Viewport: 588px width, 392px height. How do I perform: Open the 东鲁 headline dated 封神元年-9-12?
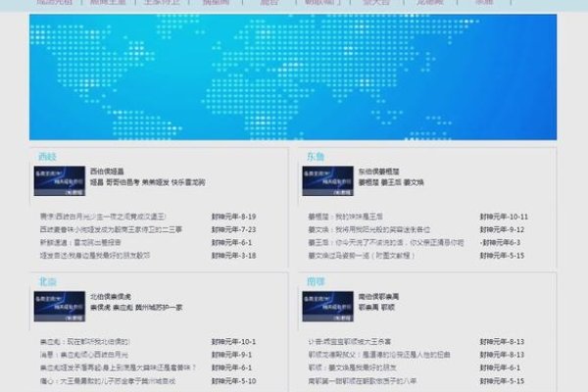pos(369,229)
